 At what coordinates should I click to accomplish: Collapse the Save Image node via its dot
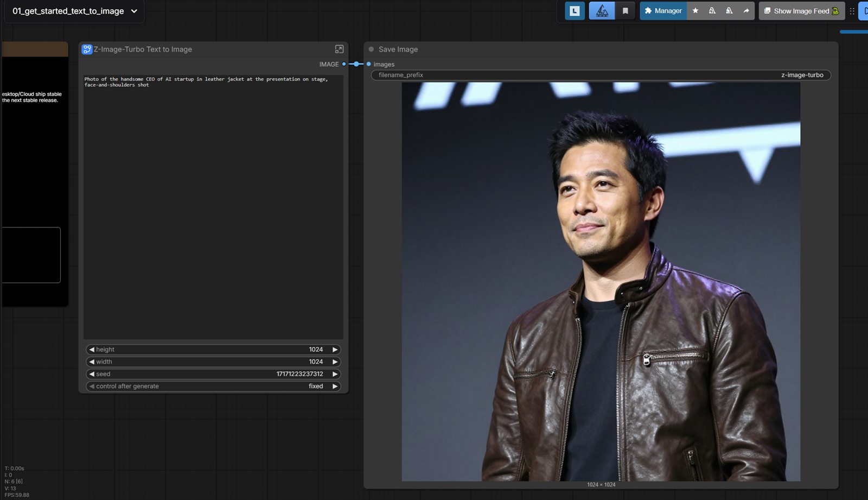pyautogui.click(x=371, y=49)
